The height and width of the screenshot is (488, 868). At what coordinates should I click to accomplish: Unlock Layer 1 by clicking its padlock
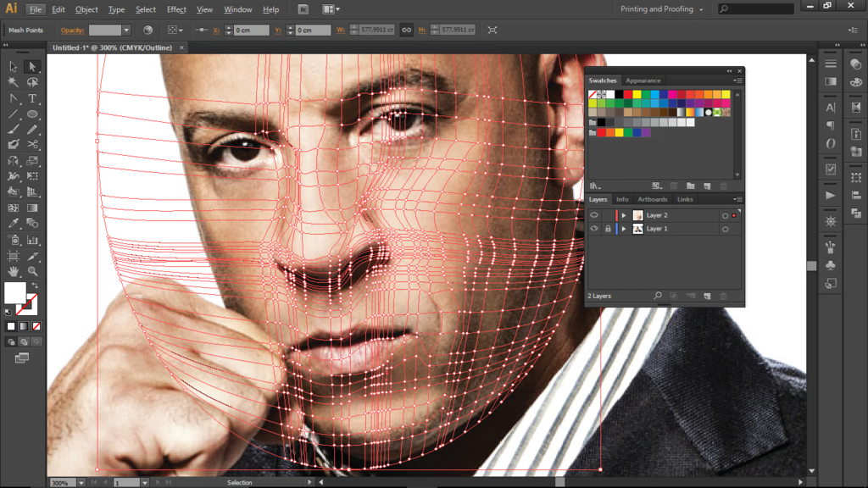click(x=608, y=229)
